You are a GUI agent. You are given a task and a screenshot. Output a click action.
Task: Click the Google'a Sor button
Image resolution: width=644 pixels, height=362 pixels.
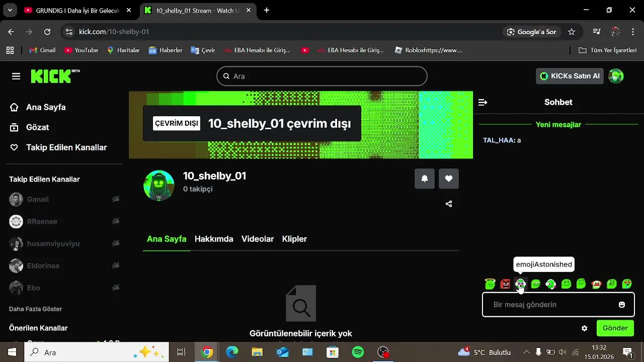(x=532, y=32)
